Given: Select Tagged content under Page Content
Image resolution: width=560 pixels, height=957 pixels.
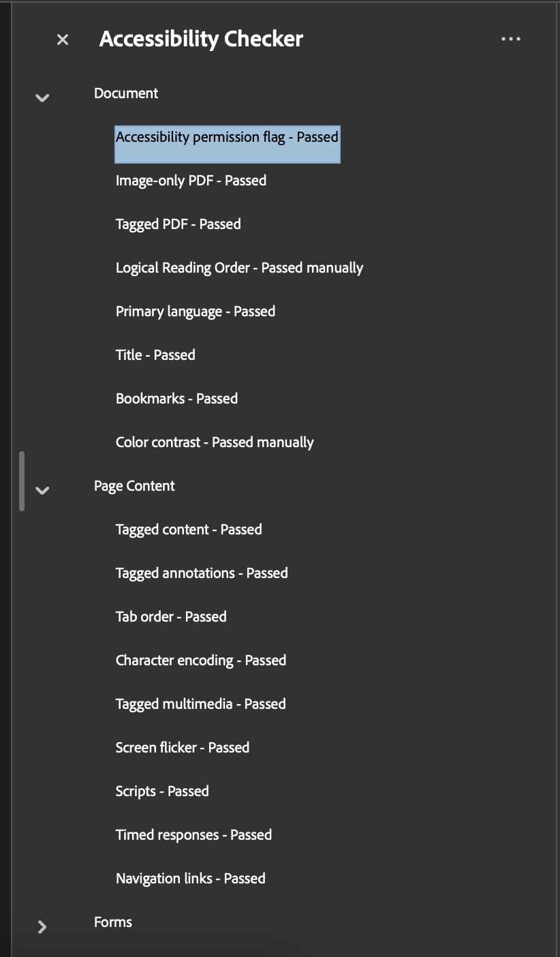Looking at the screenshot, I should tap(189, 529).
